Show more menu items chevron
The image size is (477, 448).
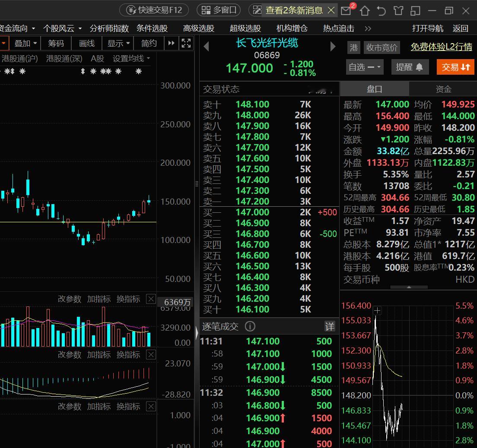click(x=368, y=28)
